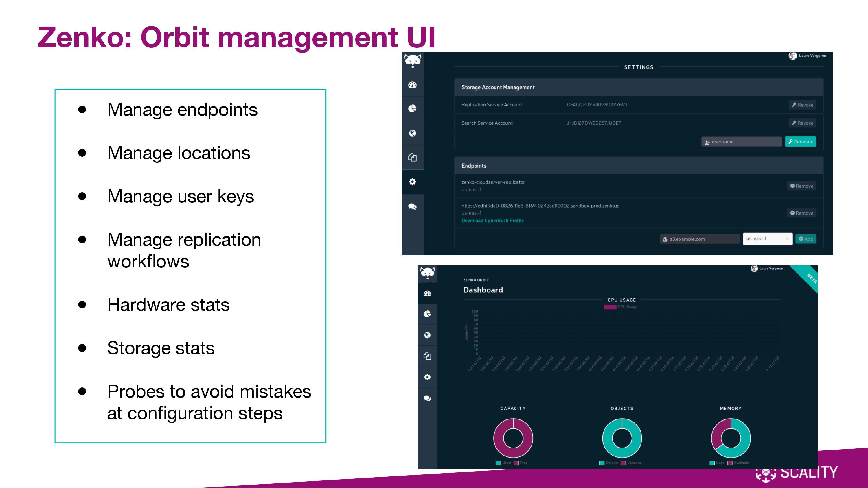
Task: Click the Add endpoint button
Action: (x=806, y=239)
